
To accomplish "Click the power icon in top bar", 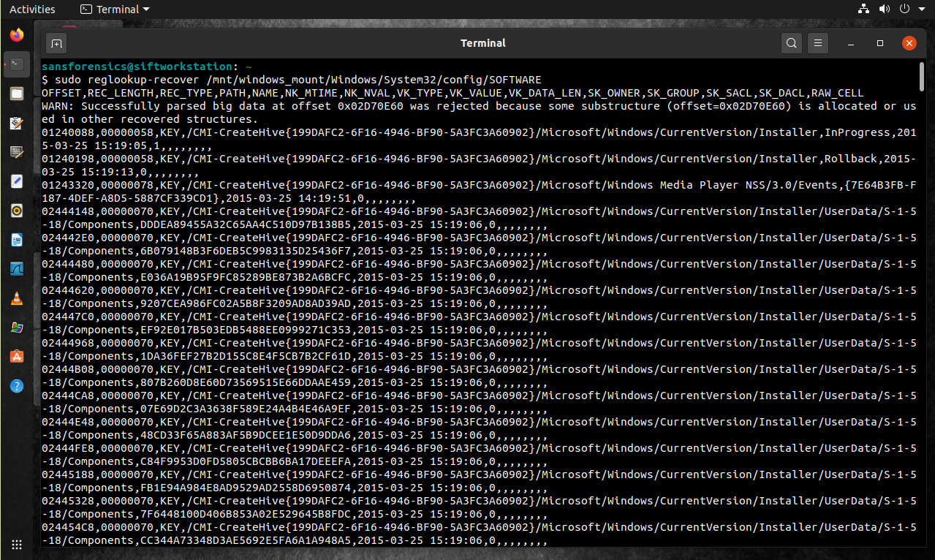I will tap(904, 10).
